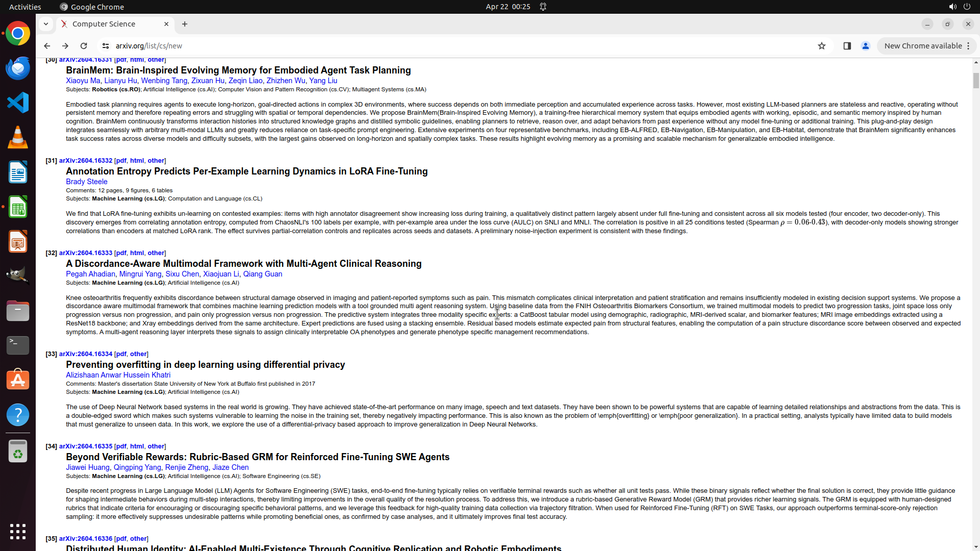
Task: Click the browser reload icon
Action: click(x=84, y=46)
